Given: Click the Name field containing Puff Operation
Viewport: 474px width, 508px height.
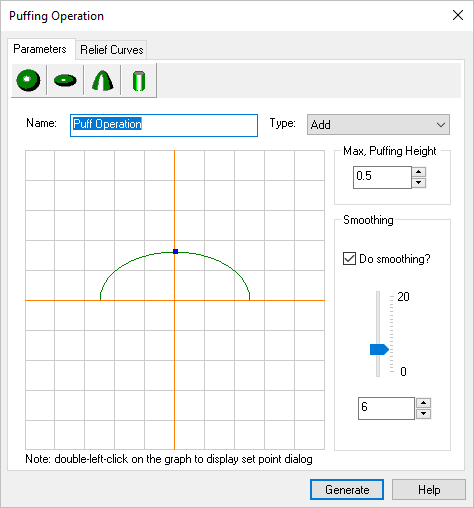Looking at the screenshot, I should click(164, 125).
